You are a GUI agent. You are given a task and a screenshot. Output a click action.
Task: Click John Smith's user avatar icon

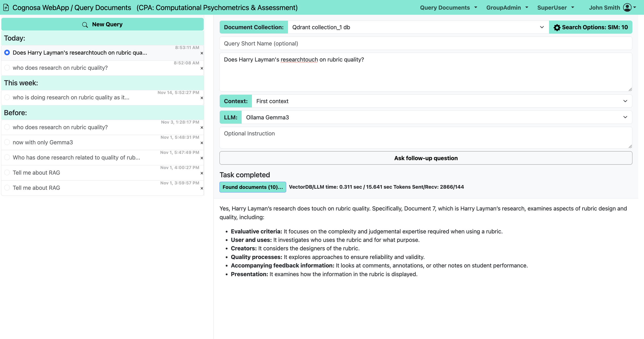[627, 8]
